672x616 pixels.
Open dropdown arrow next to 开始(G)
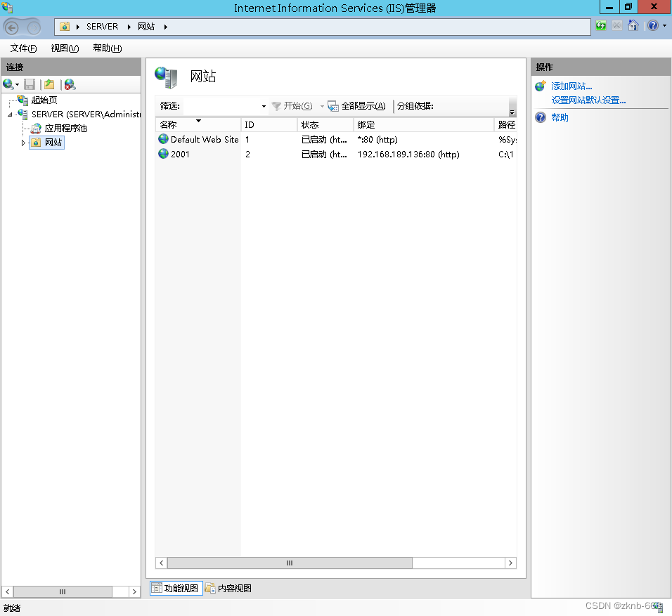tap(322, 106)
